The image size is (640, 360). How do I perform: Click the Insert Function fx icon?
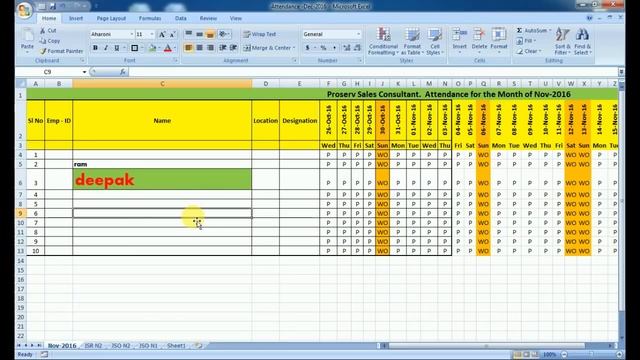pyautogui.click(x=122, y=72)
